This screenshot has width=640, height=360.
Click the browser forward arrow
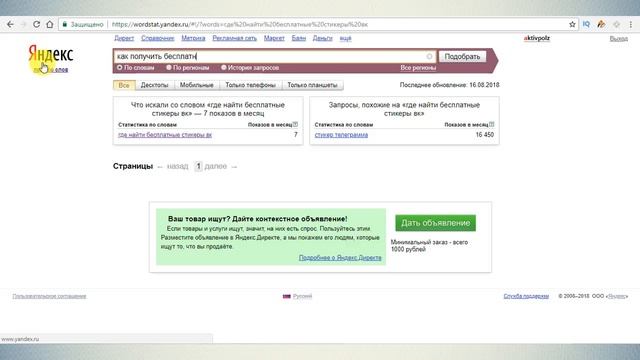(x=23, y=24)
